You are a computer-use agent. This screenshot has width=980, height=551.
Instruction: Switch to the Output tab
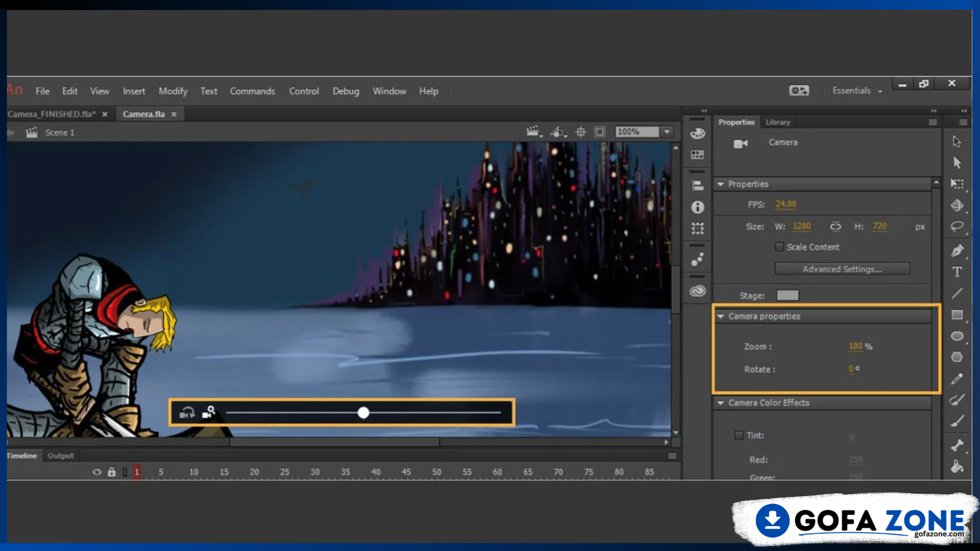(x=61, y=456)
